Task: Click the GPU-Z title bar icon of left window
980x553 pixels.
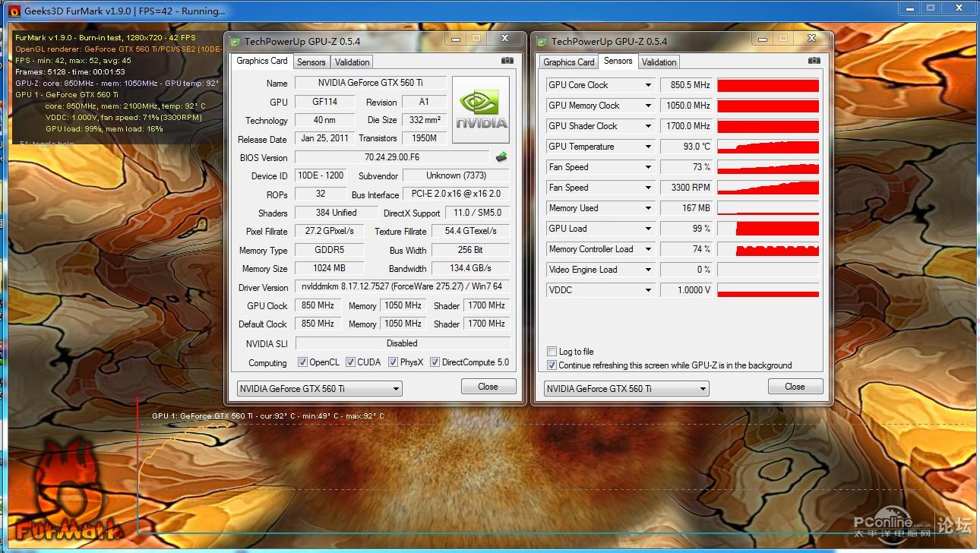Action: (x=236, y=41)
